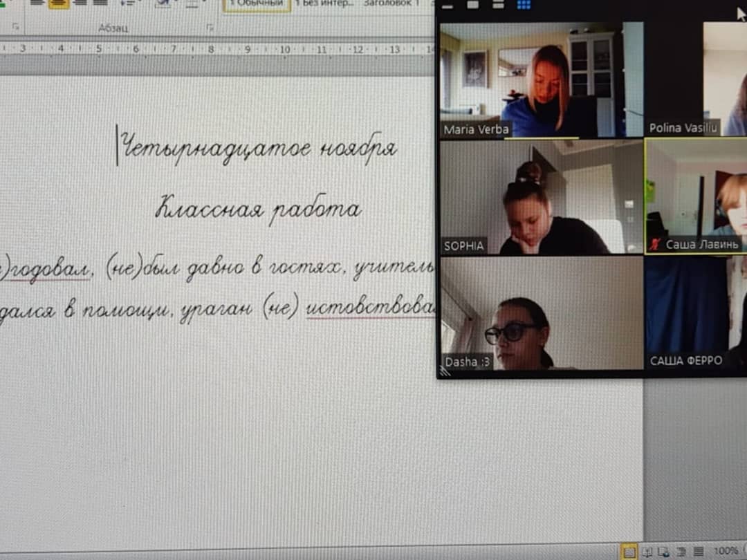Apply the Без интервала style

click(x=324, y=3)
